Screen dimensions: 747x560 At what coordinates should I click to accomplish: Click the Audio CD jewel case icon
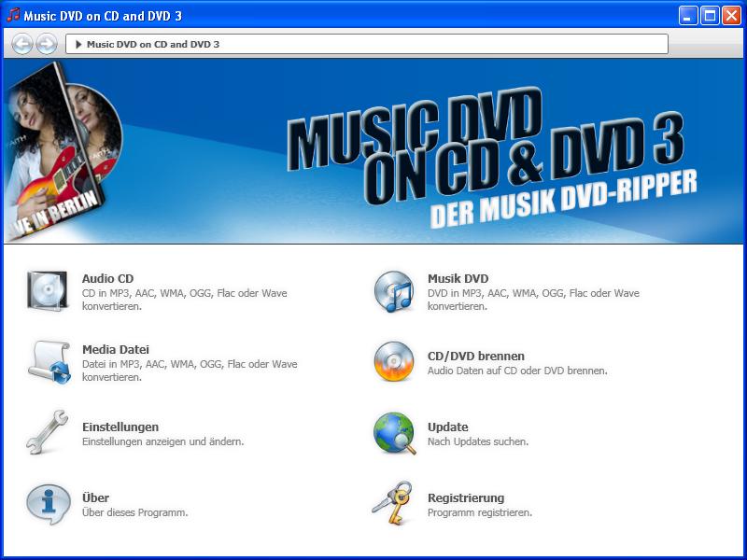[x=47, y=290]
